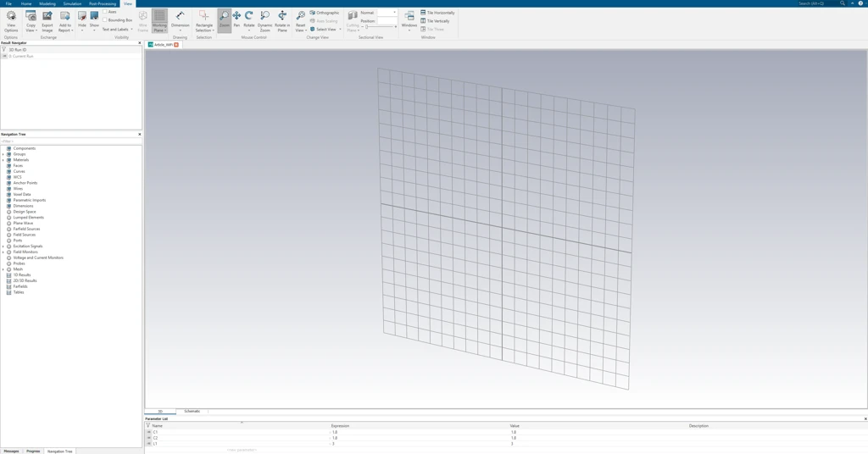The image size is (868, 454).
Task: Select 0: Current Run in Result Navigator
Action: pos(21,57)
